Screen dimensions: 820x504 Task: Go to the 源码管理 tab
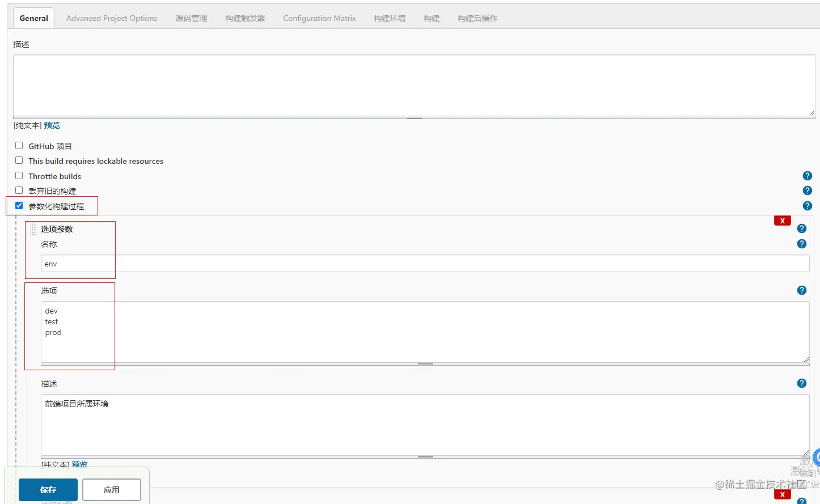191,18
